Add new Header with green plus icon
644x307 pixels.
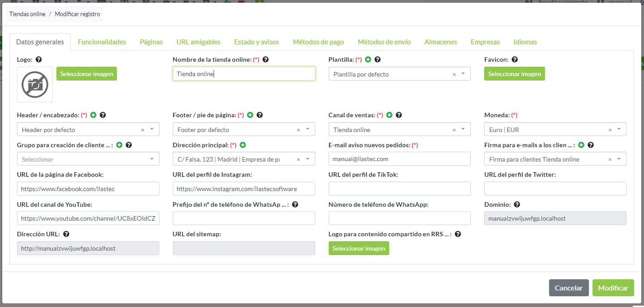pyautogui.click(x=93, y=115)
